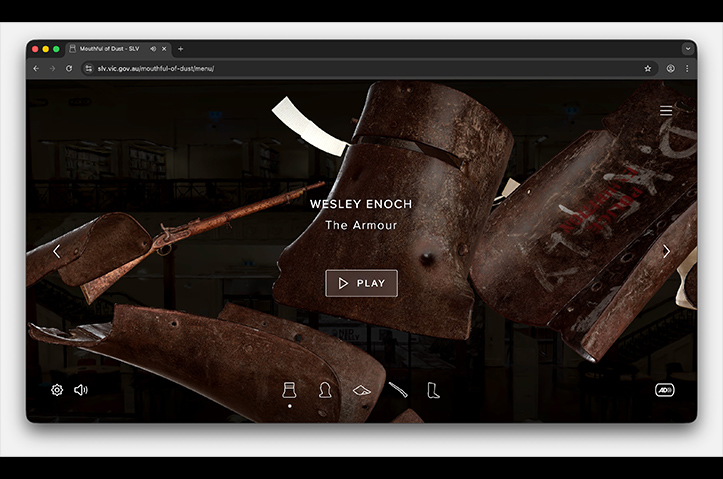Select the boot icon
Image resolution: width=723 pixels, height=479 pixels.
(433, 390)
